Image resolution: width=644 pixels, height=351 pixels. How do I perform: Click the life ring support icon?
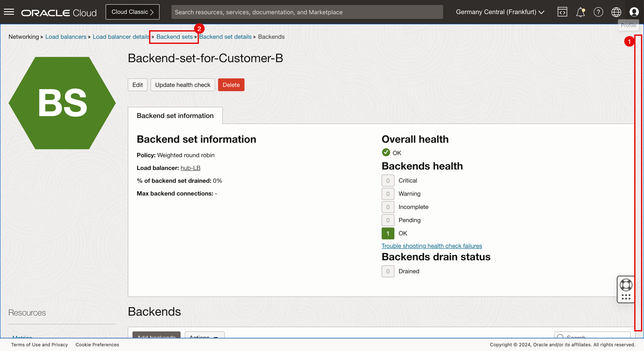(626, 285)
